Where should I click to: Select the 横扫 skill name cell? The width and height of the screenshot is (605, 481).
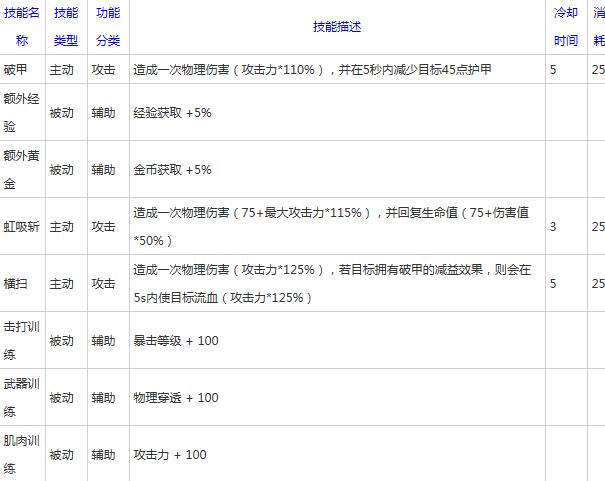click(16, 284)
